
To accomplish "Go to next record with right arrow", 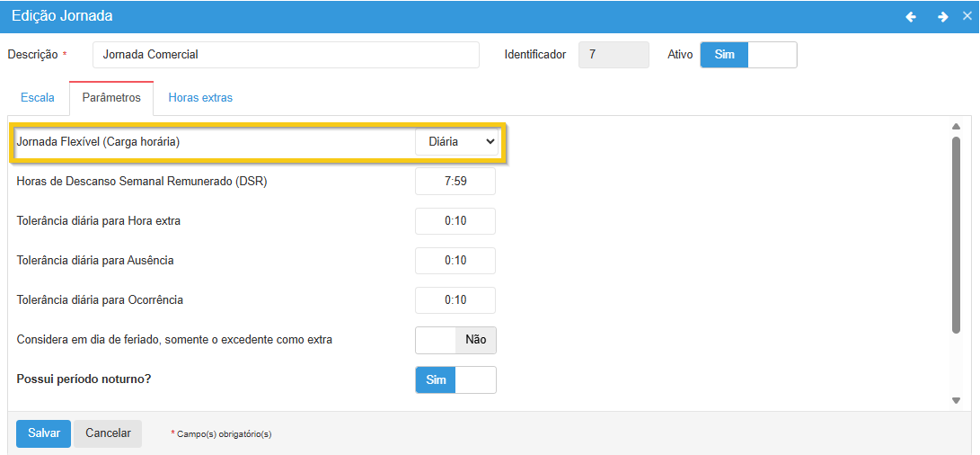I will click(x=942, y=16).
